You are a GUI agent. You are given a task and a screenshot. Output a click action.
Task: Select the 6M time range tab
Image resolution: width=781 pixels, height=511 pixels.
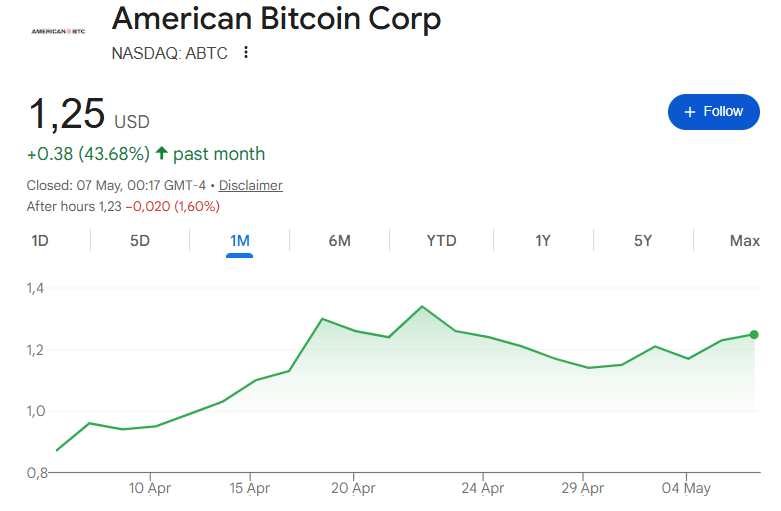(340, 241)
